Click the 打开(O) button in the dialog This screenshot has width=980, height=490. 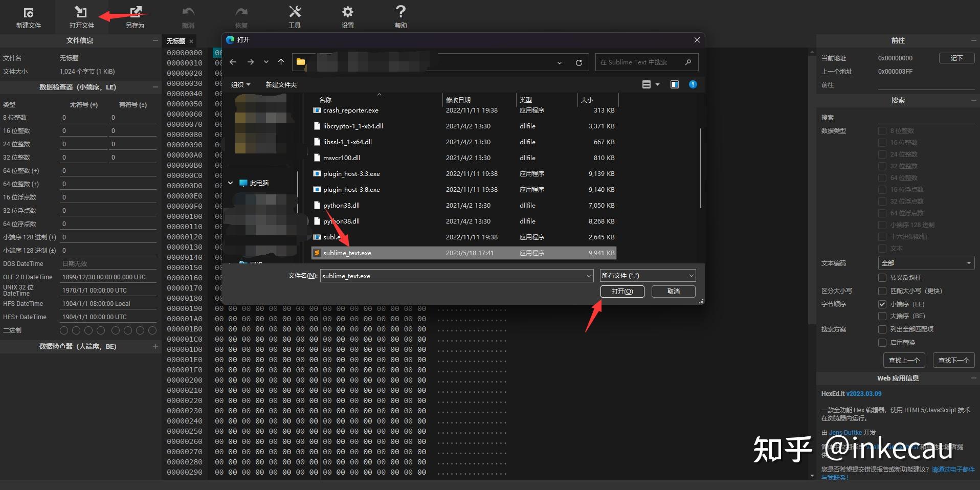pos(622,292)
